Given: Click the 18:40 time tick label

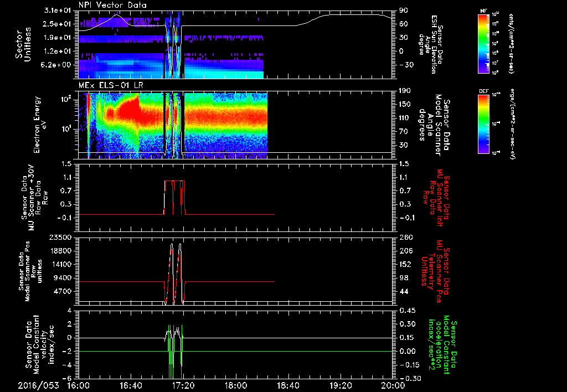Looking at the screenshot, I should [288, 385].
